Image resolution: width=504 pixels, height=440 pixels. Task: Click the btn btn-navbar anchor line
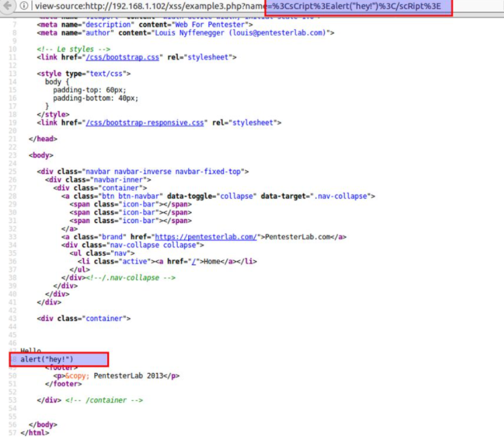click(x=218, y=196)
